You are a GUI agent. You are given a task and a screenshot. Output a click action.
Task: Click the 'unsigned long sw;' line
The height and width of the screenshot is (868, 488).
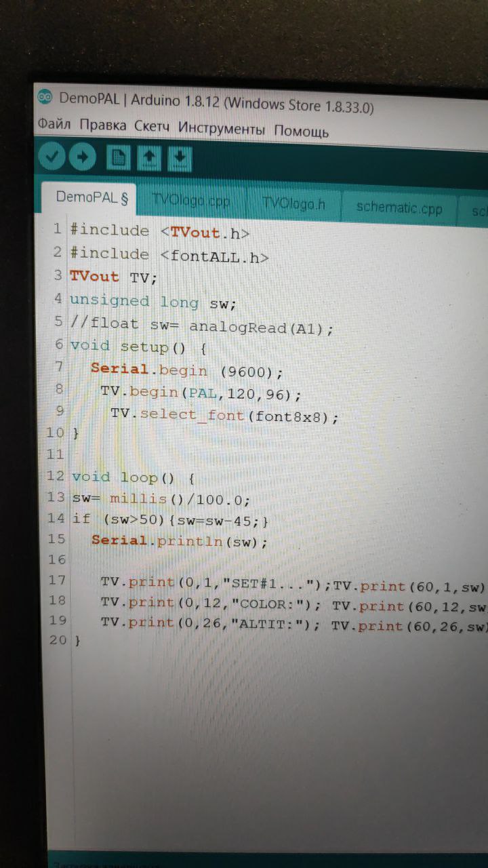153,301
